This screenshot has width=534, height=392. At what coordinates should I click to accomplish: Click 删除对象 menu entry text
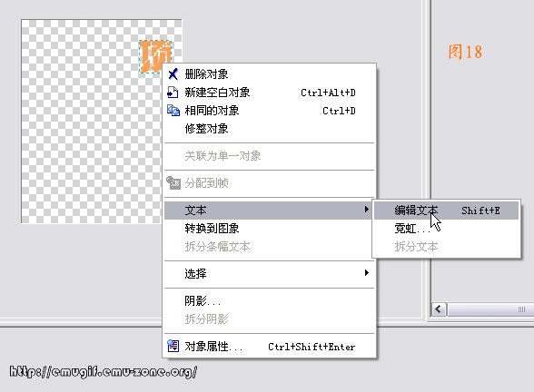(x=206, y=73)
